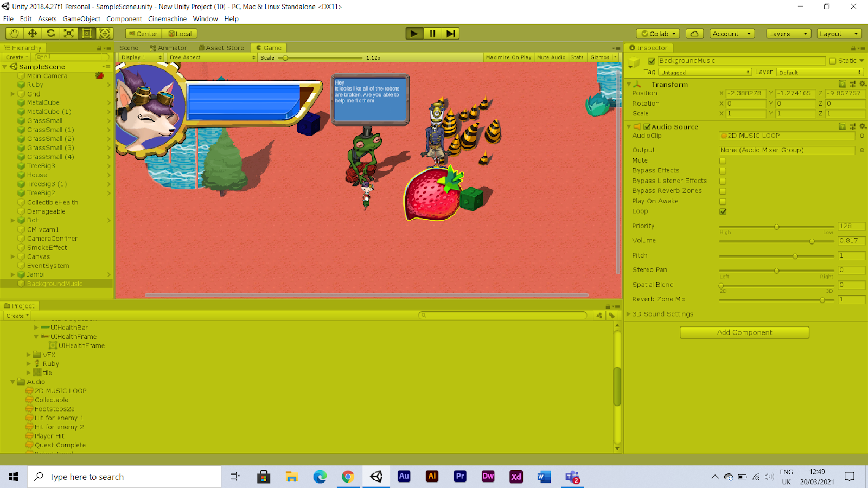Toggle the Center pivot button
The width and height of the screenshot is (868, 488).
[x=143, y=34]
